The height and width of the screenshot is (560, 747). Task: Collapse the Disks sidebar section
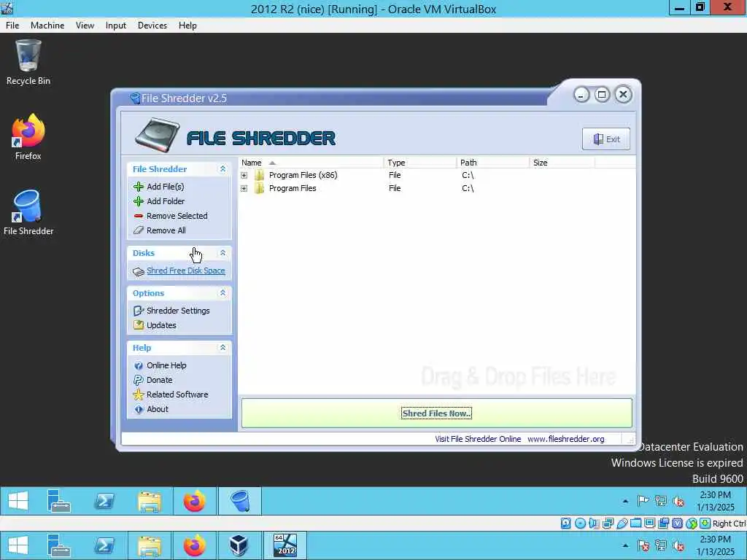(x=222, y=253)
